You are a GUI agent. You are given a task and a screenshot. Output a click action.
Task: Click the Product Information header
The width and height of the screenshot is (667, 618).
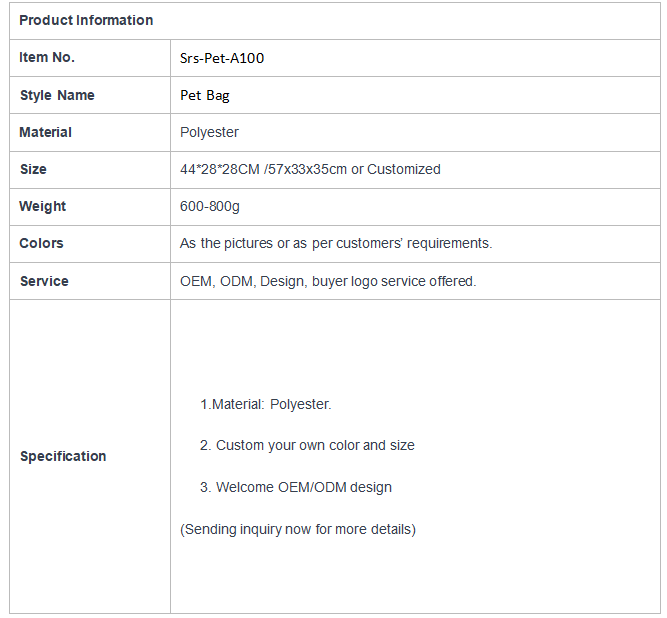(86, 20)
